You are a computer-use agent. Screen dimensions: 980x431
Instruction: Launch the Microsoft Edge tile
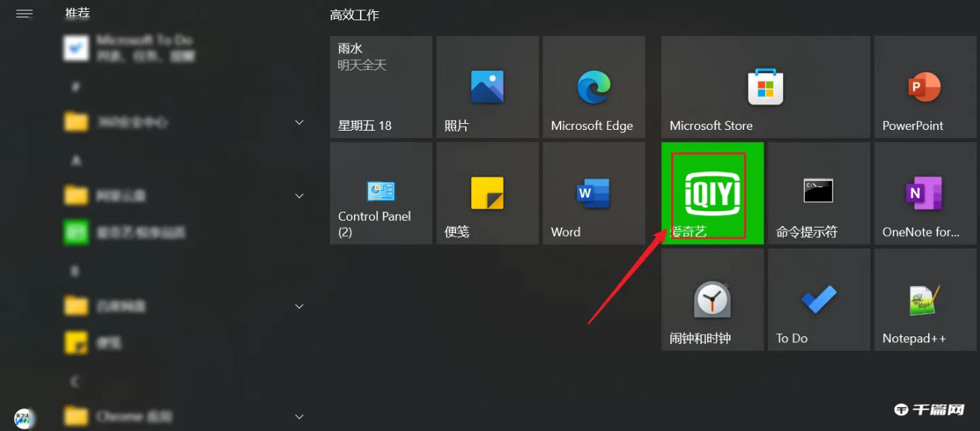(594, 87)
